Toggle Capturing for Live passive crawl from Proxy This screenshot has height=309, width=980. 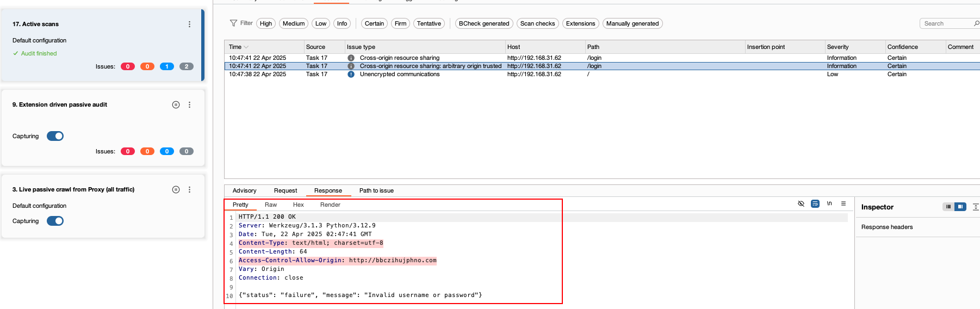click(x=55, y=221)
